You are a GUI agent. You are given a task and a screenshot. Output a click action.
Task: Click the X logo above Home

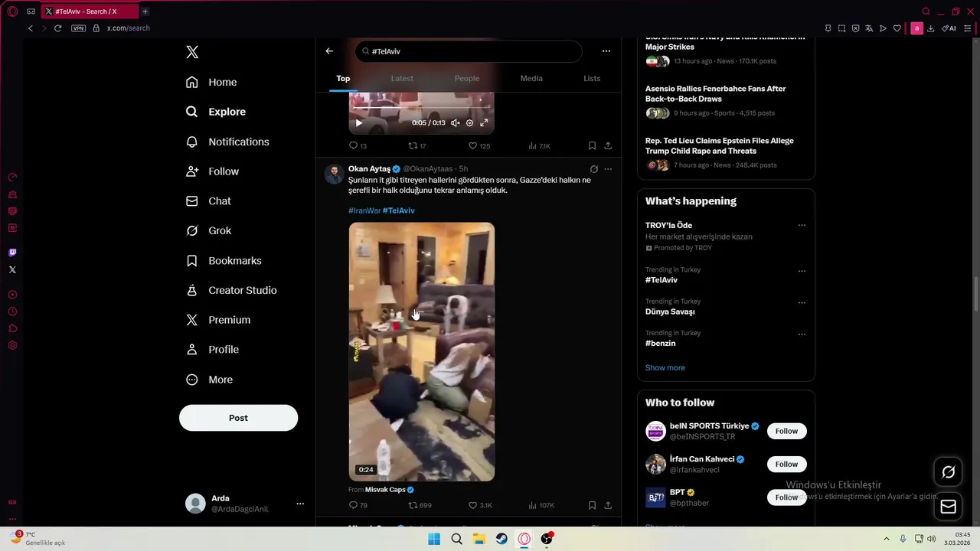[192, 52]
